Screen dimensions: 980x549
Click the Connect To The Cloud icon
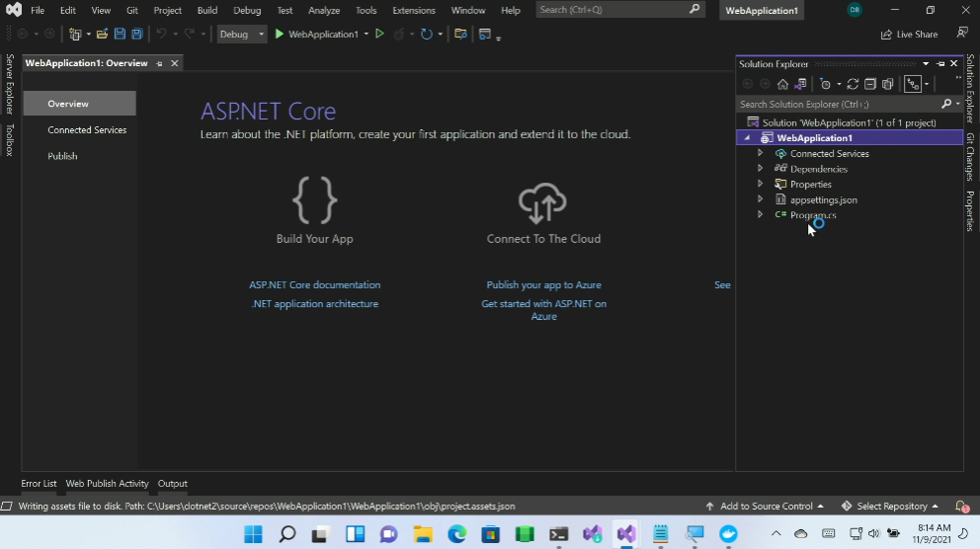542,202
